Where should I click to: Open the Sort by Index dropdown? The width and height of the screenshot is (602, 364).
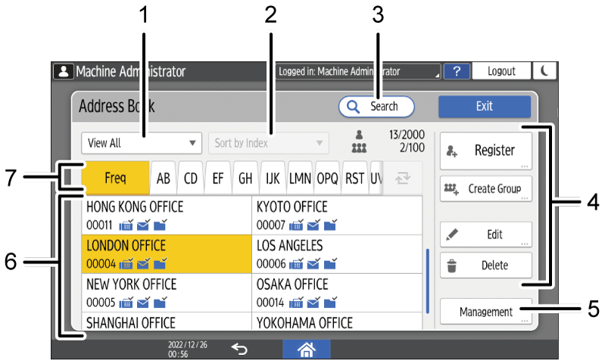(x=268, y=143)
